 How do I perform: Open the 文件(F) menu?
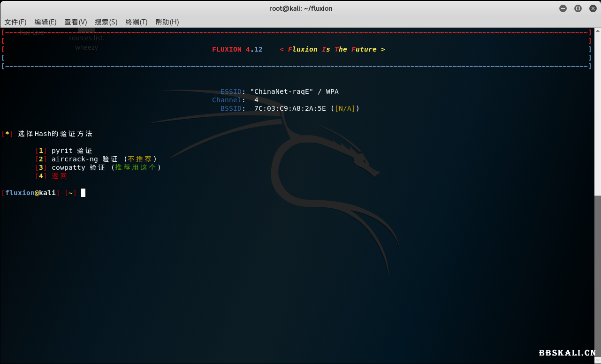pos(15,22)
